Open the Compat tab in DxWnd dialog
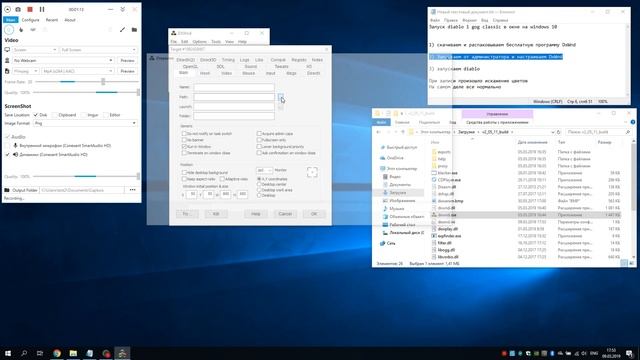 click(x=278, y=60)
